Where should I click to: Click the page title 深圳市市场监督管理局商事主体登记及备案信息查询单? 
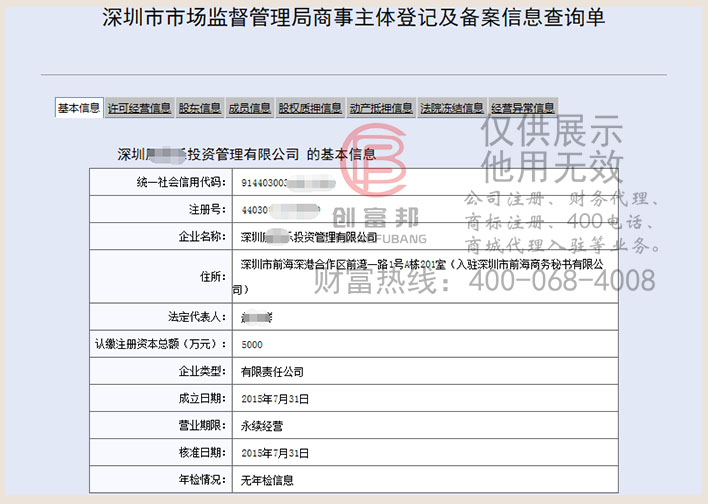point(354,18)
